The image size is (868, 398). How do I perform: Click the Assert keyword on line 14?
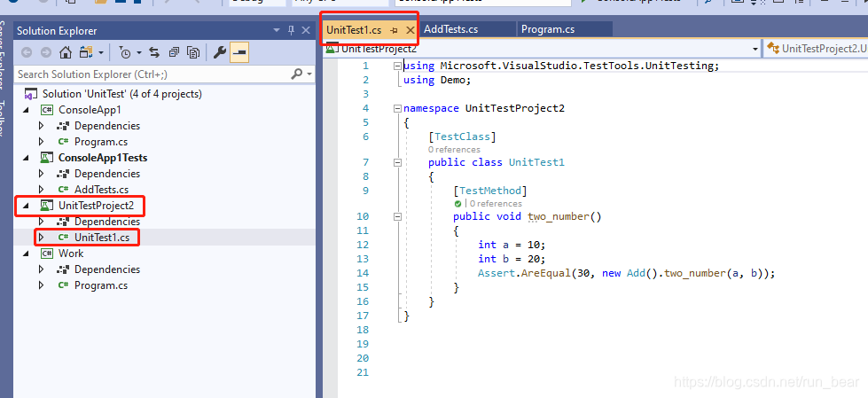497,273
